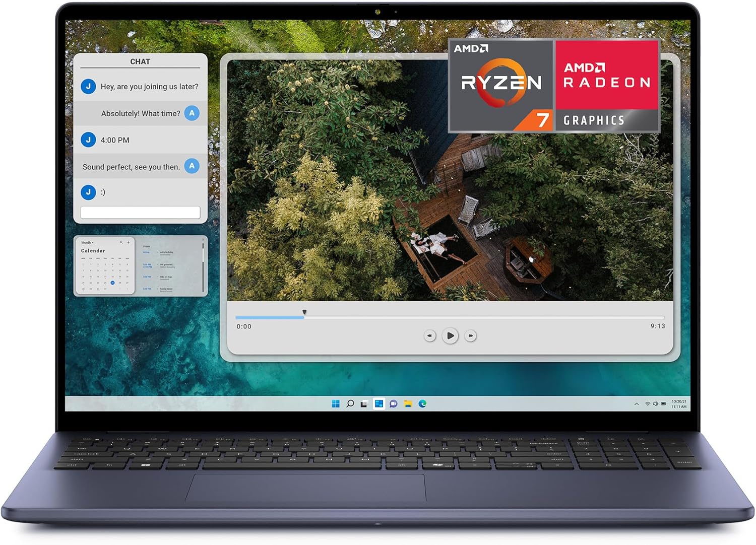This screenshot has height=545, width=756.
Task: Expand the hidden system tray icons chevron
Action: coord(637,404)
